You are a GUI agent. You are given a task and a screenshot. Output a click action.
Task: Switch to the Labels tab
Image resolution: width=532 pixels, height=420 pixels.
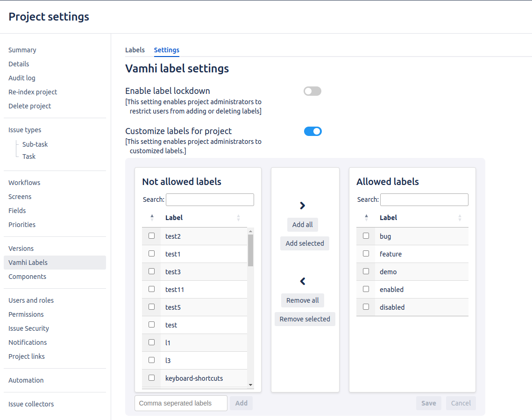135,50
